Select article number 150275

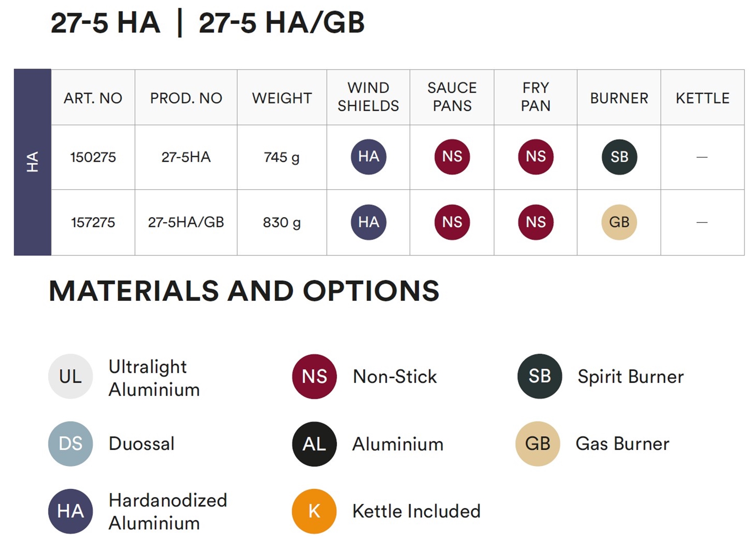[x=93, y=157]
